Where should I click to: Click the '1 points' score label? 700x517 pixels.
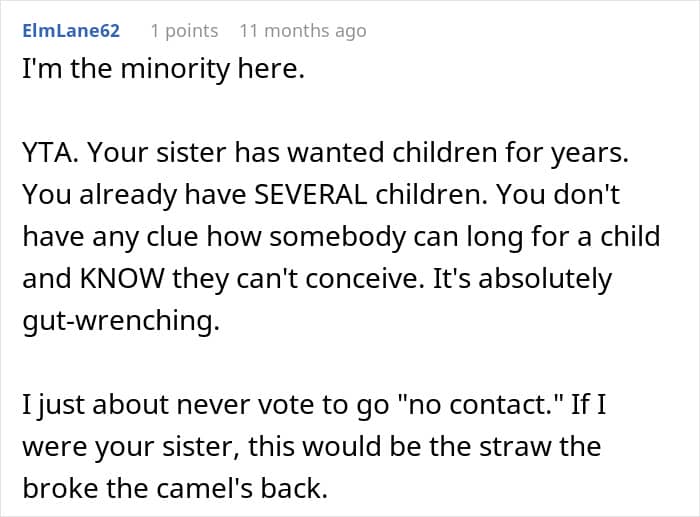point(184,31)
